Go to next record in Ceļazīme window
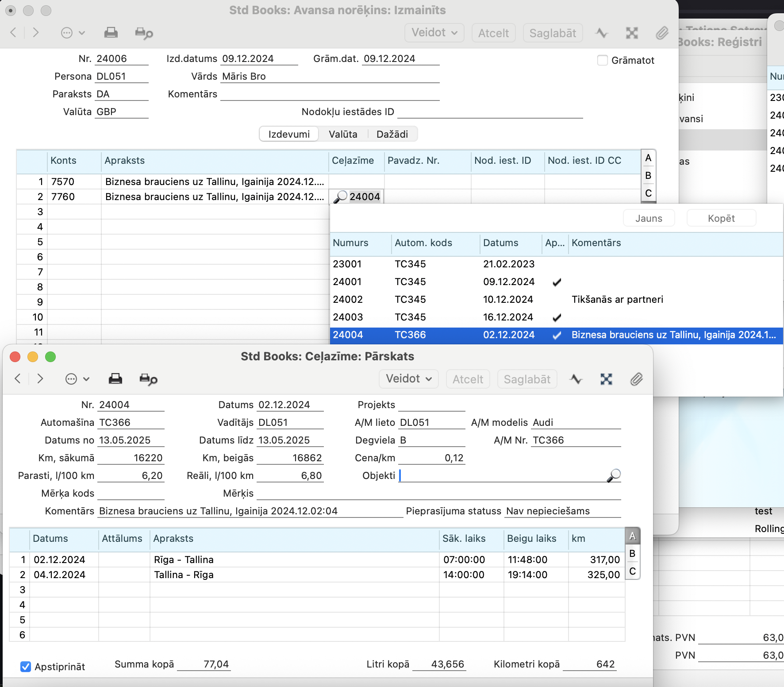This screenshot has height=687, width=784. coord(40,378)
